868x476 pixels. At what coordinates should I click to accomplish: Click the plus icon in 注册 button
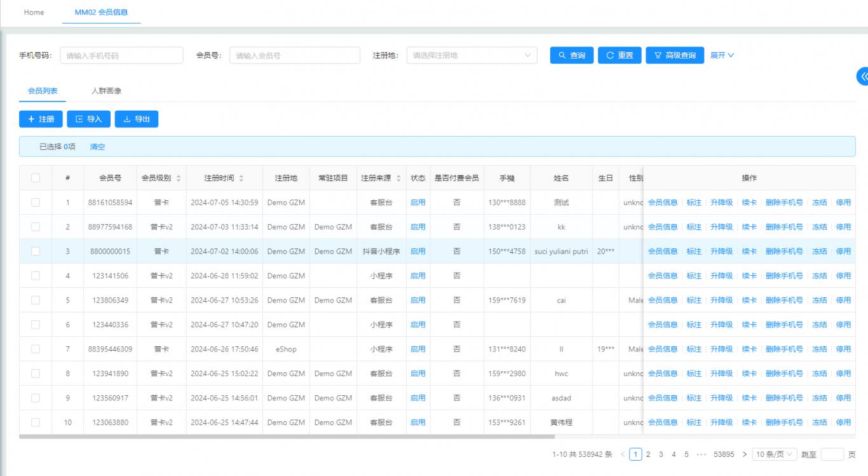click(x=31, y=119)
